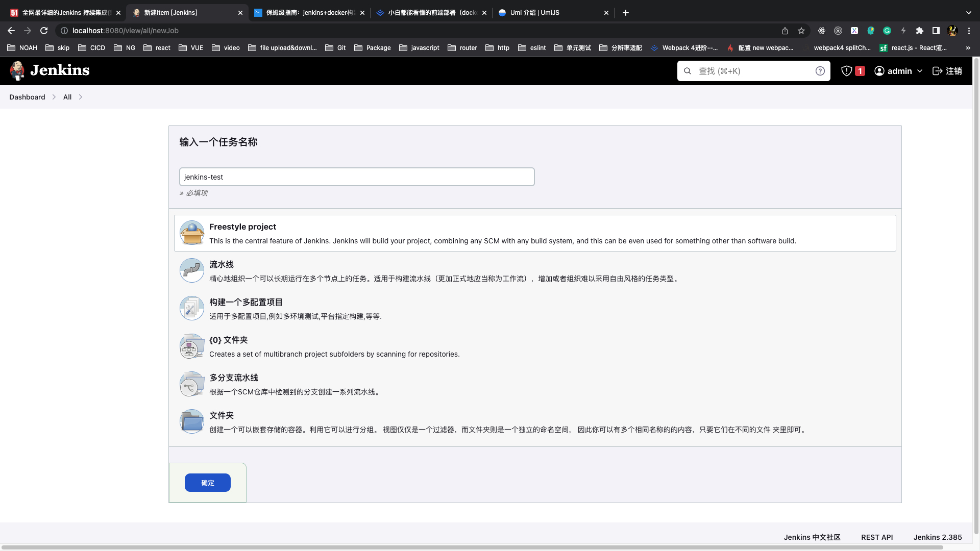The image size is (980, 551).
Task: Open the REST API footer link
Action: [876, 537]
